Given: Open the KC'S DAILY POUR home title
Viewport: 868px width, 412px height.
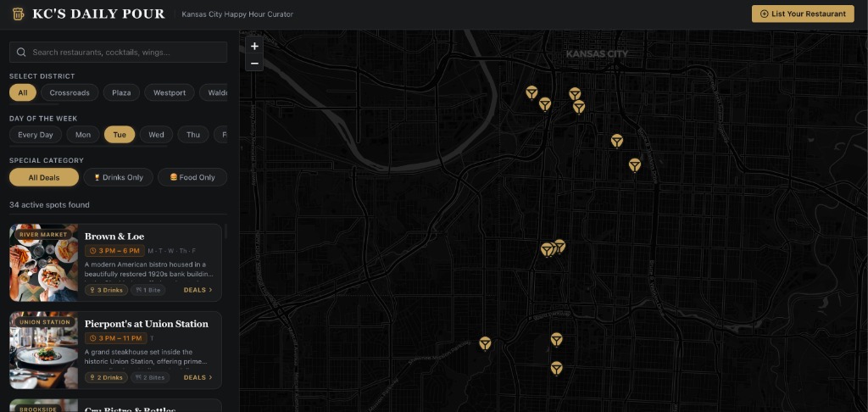Looking at the screenshot, I should [98, 14].
